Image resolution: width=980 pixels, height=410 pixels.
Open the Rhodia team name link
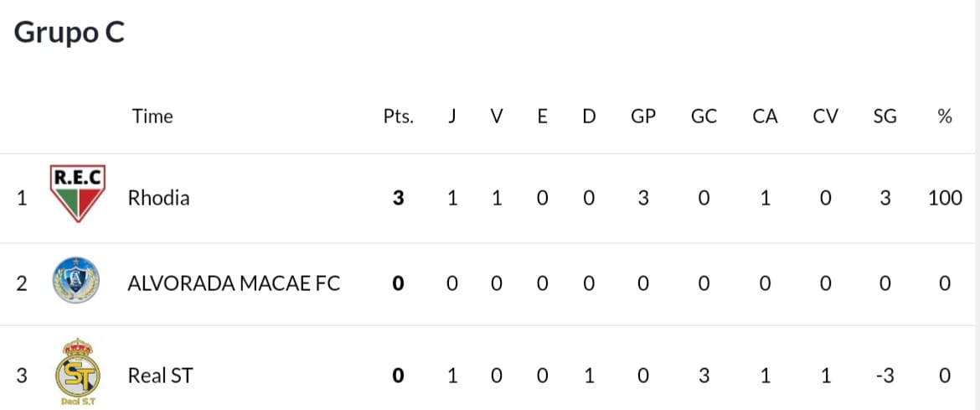click(159, 198)
